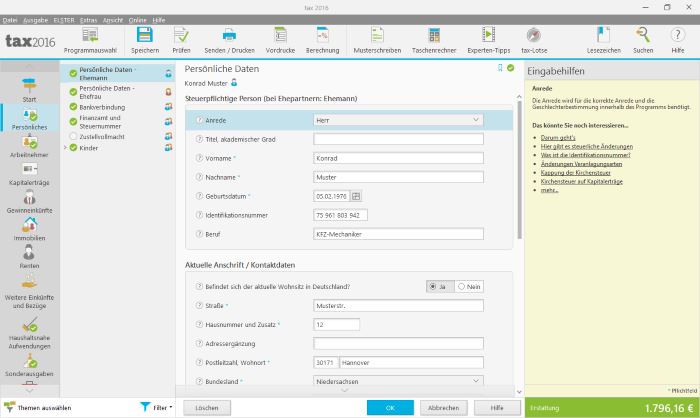Click the Abbrechen button
The width and height of the screenshot is (700, 418).
coord(443,408)
